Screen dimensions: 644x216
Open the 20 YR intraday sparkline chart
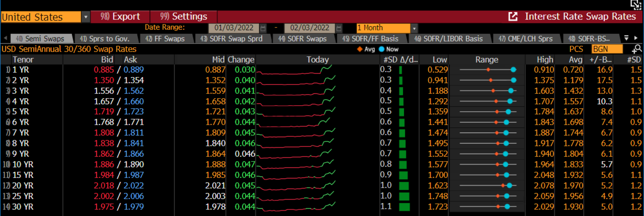(295, 185)
